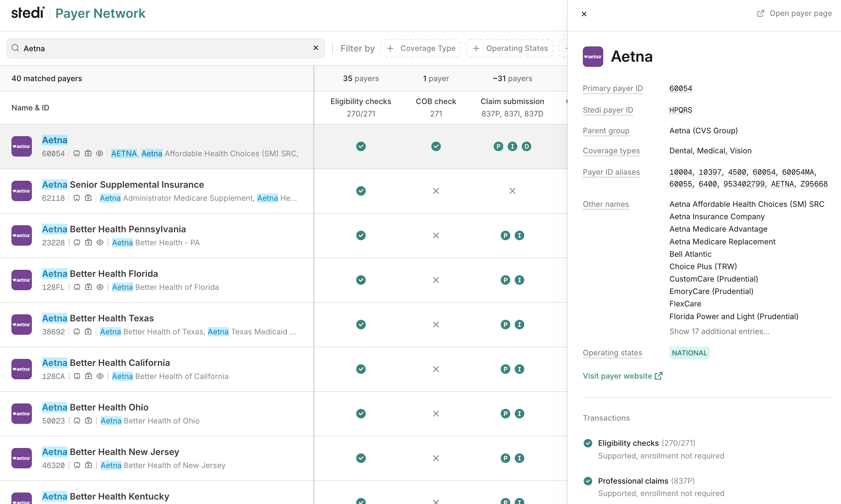Viewport: 841px width, 504px height.
Task: Click eligibility checkmark for Aetna 60054
Action: [361, 146]
